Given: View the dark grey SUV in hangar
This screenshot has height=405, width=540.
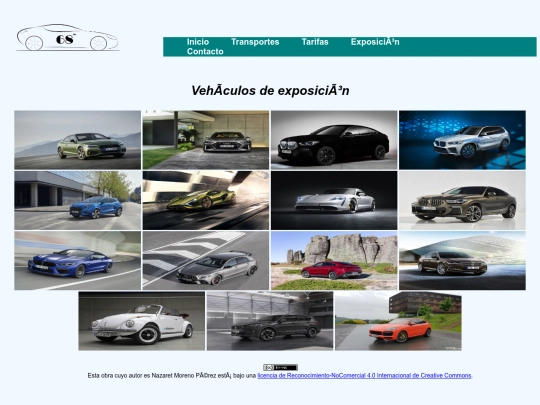Looking at the screenshot, I should pyautogui.click(x=270, y=321).
